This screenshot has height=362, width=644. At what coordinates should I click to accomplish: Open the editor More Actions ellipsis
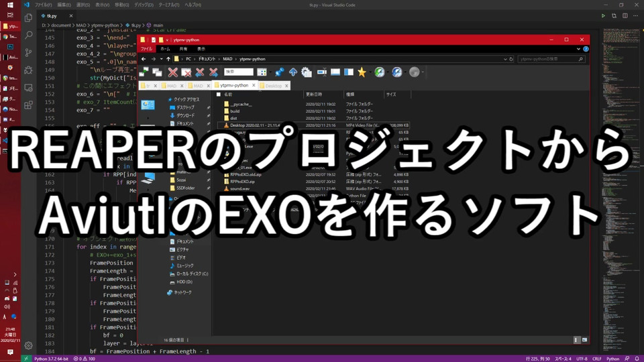coord(636,15)
